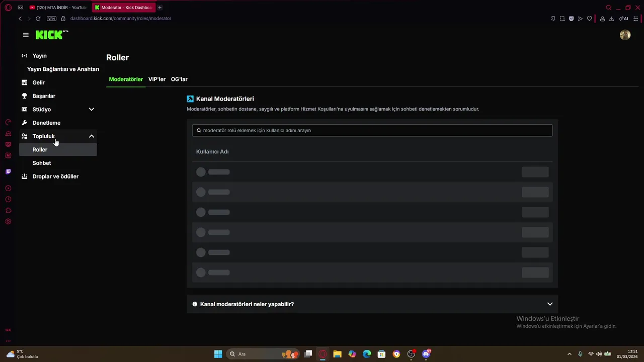Reload the current page
The width and height of the screenshot is (644, 362).
pyautogui.click(x=38, y=19)
